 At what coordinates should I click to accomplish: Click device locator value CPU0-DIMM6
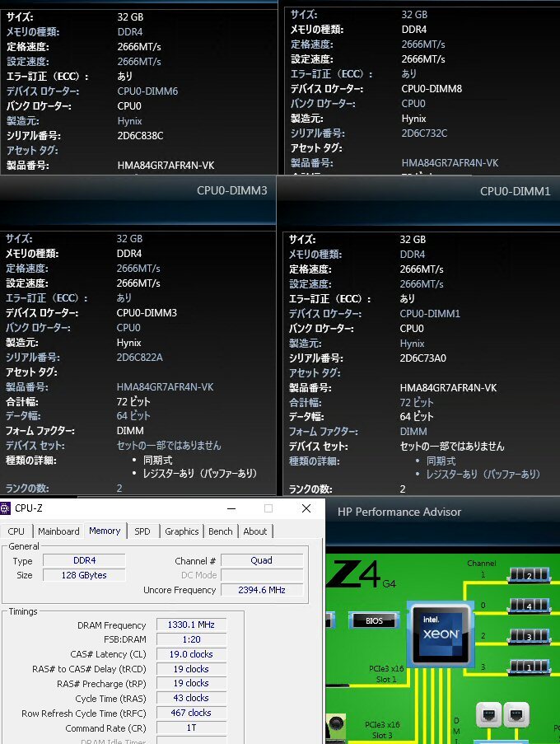pos(147,91)
